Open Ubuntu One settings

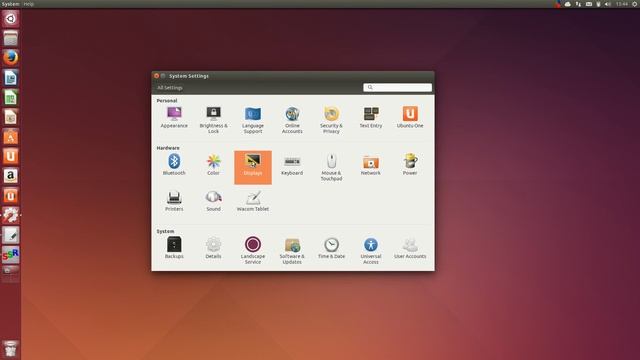tap(410, 118)
